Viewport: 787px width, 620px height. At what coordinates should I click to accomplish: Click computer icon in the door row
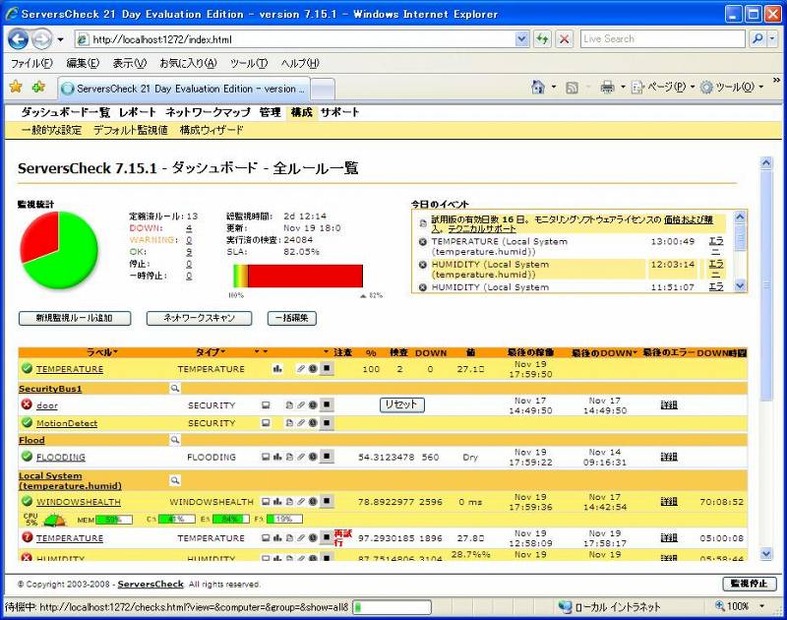pos(266,405)
